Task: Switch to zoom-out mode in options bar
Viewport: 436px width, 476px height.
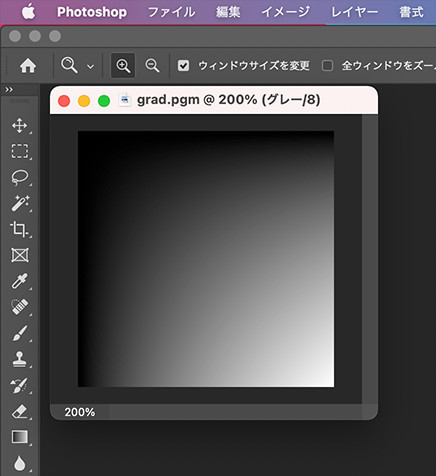Action: [152, 65]
